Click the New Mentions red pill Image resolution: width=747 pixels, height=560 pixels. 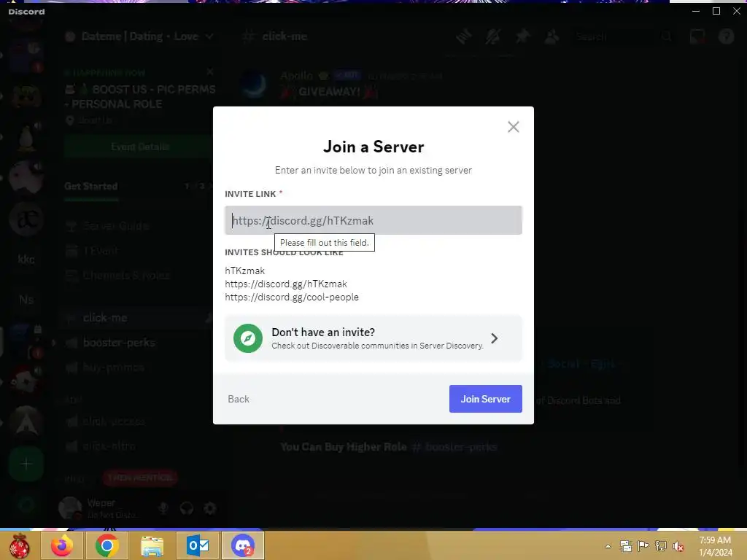(140, 478)
